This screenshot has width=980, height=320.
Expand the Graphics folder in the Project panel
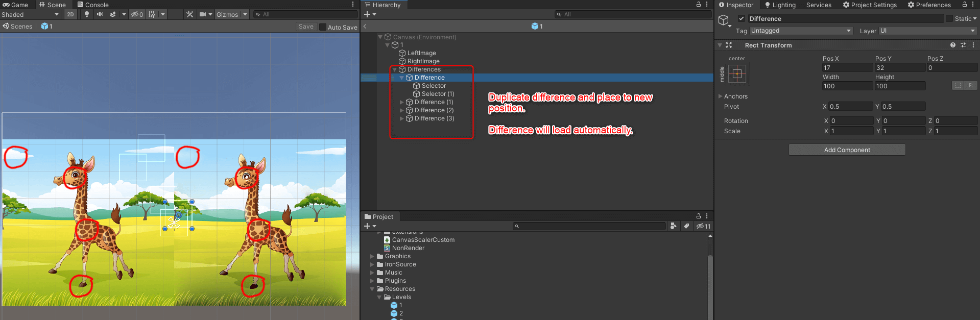372,256
